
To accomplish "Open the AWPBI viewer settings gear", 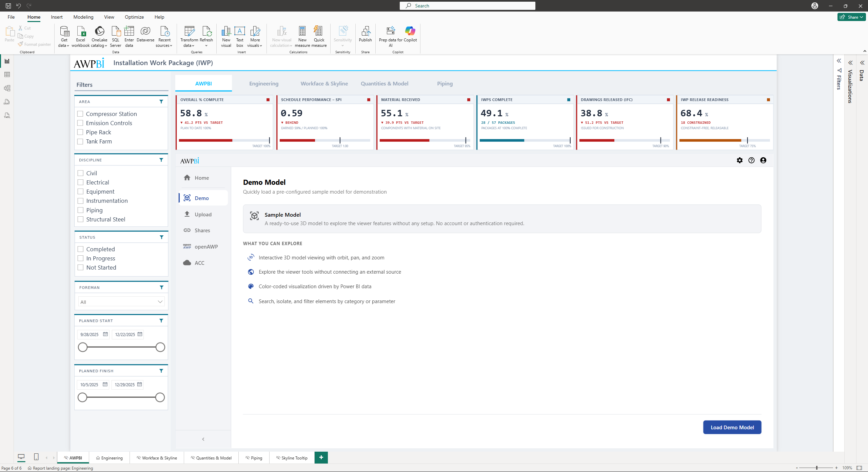I will pos(740,160).
